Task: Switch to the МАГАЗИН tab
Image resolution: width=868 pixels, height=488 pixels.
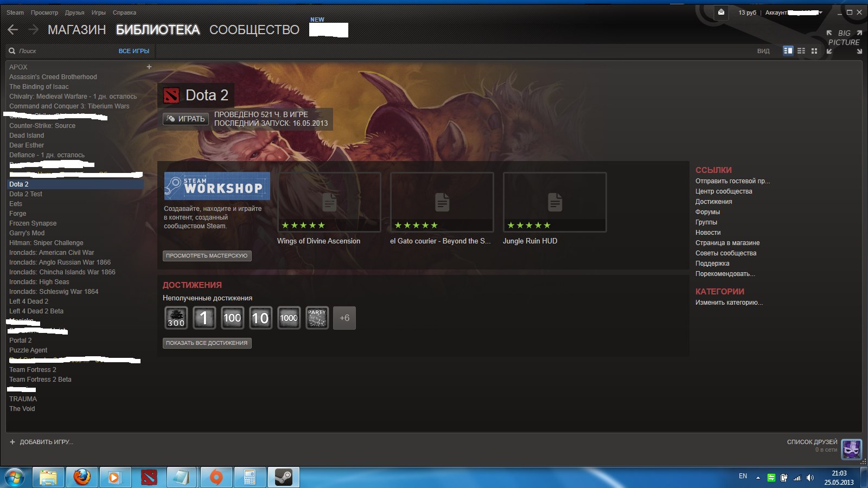Action: tap(76, 30)
